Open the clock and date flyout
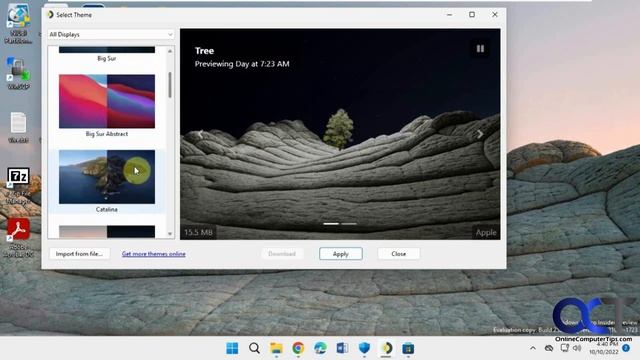The width and height of the screenshot is (640, 360). tap(604, 348)
